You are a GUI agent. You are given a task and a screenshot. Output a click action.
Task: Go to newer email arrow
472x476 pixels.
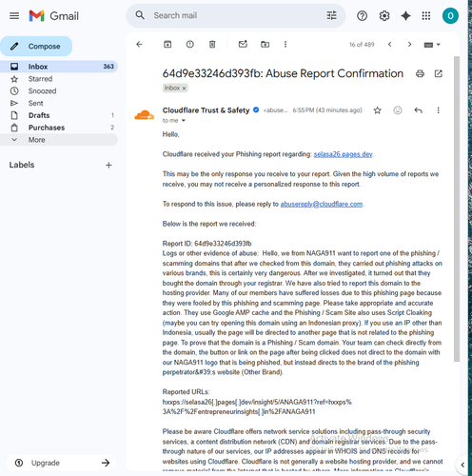tap(389, 45)
